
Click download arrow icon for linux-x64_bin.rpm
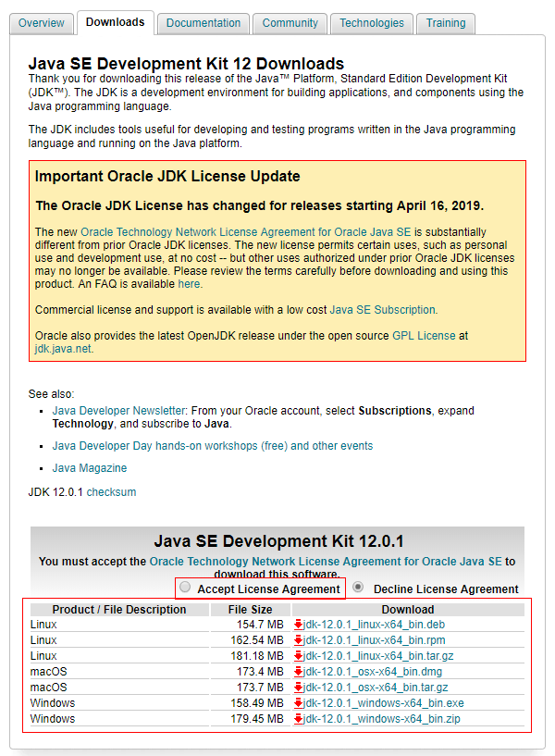(298, 640)
